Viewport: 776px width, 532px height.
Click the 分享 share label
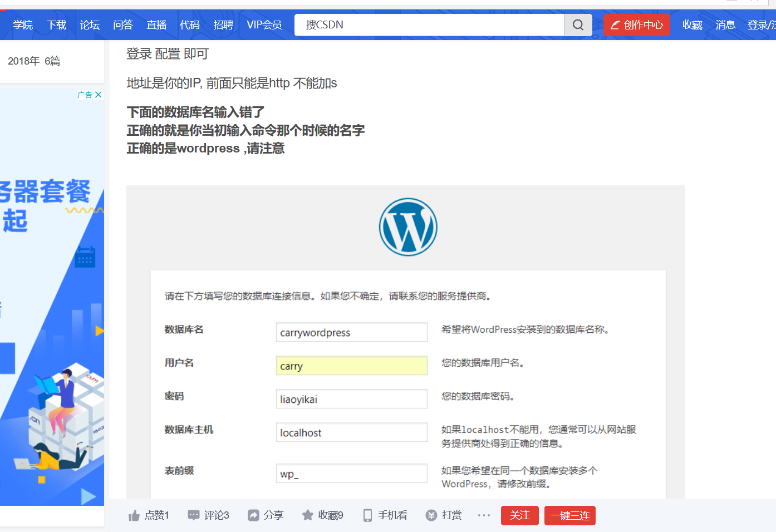tap(273, 515)
